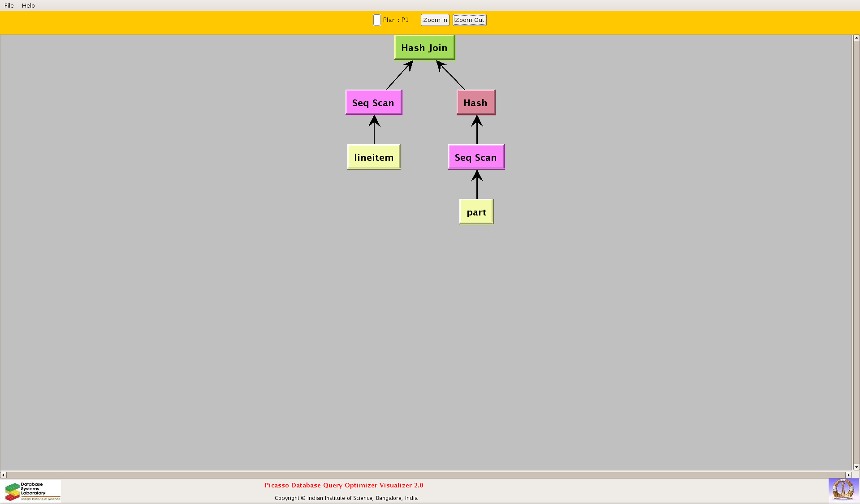Open the File menu

pyautogui.click(x=9, y=5)
